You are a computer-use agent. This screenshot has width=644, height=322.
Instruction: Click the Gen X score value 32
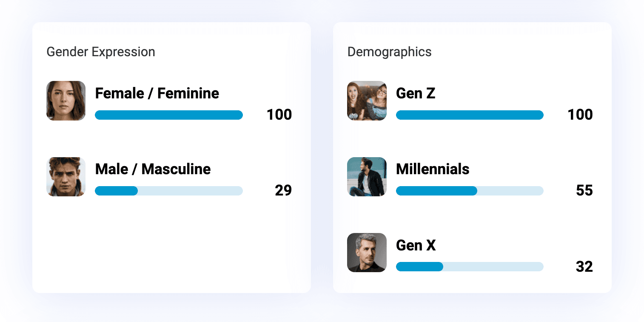pos(584,267)
